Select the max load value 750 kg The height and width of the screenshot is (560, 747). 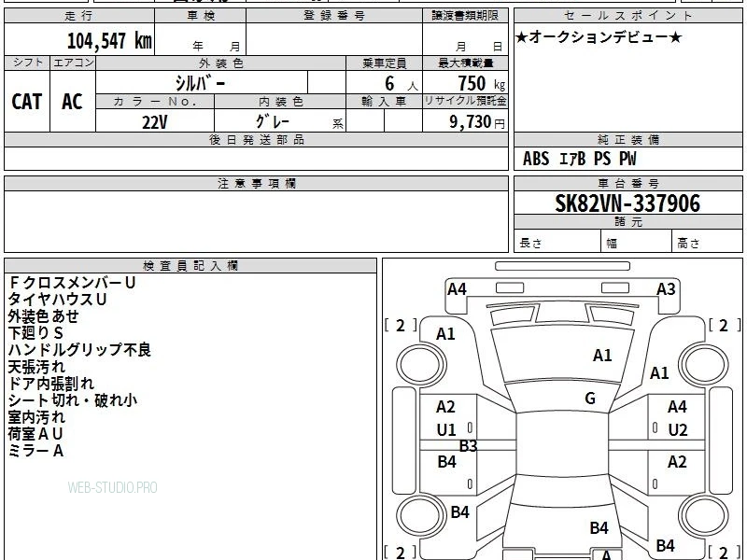tap(481, 84)
